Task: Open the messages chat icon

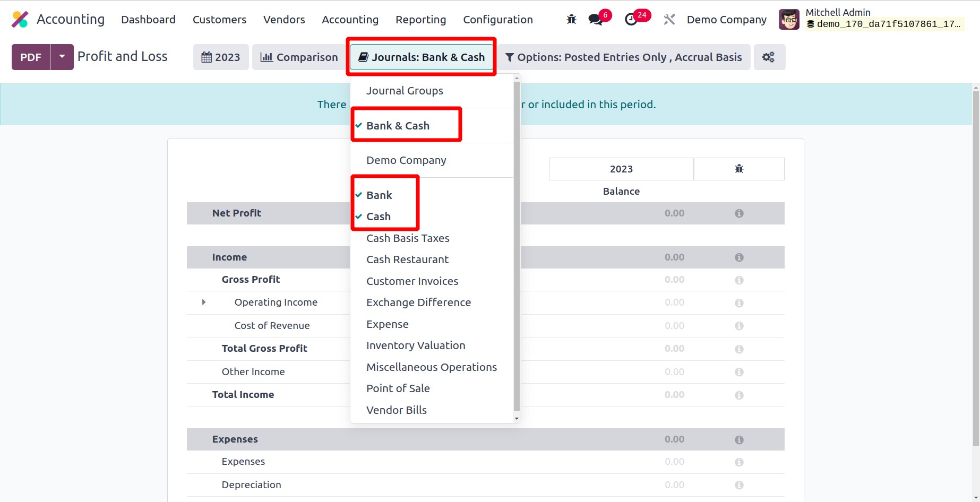Action: tap(596, 20)
